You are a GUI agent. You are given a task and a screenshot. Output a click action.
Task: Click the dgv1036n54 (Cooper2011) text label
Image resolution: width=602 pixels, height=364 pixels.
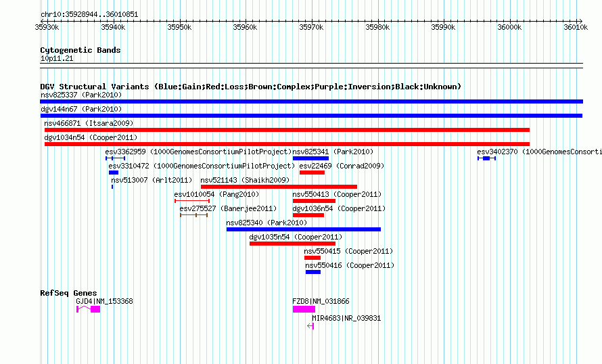click(x=339, y=208)
